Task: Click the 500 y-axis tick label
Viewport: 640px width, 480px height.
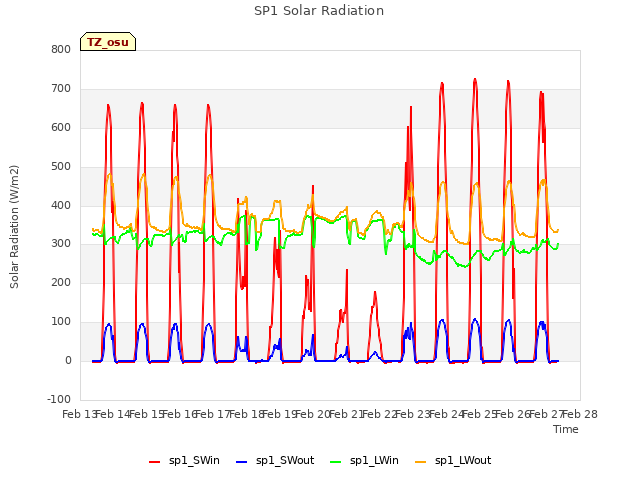Action: [61, 167]
